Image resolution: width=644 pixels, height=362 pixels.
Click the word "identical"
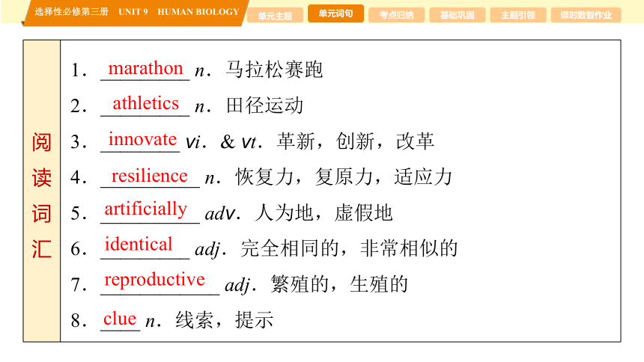[139, 245]
